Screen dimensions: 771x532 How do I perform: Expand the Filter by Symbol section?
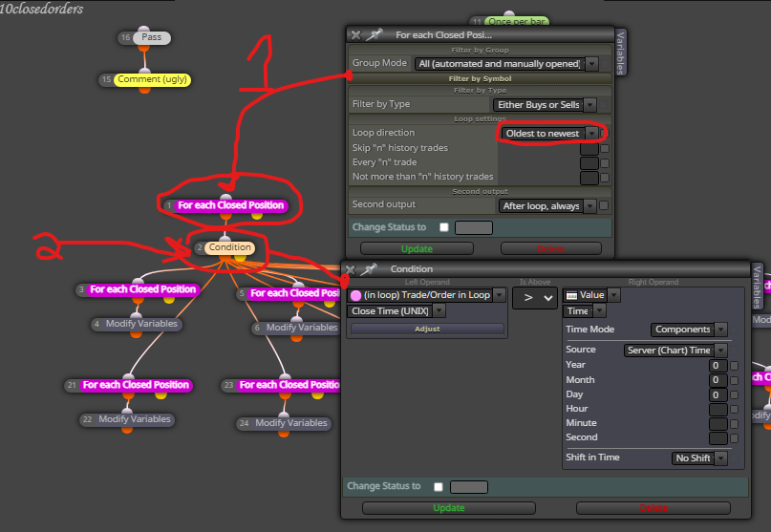click(480, 78)
